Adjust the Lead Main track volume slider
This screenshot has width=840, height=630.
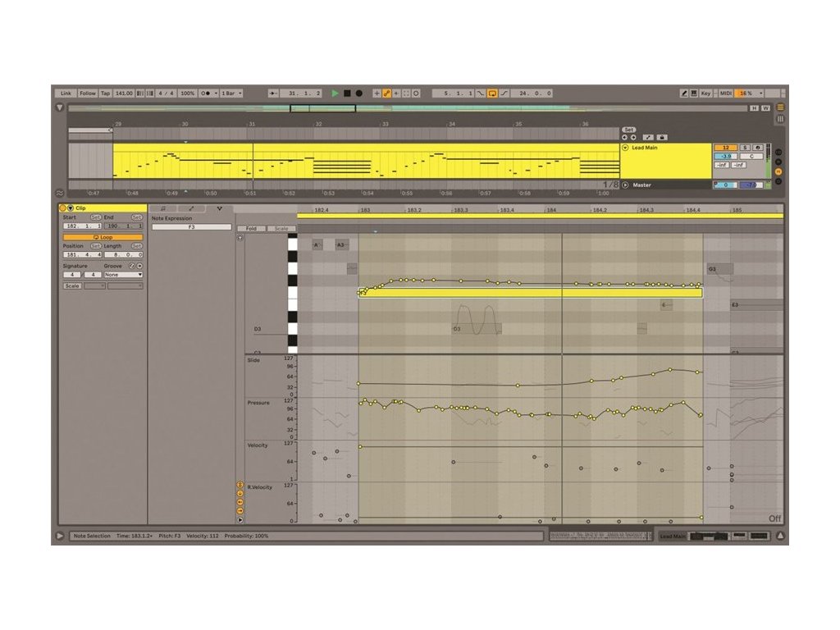(x=726, y=156)
